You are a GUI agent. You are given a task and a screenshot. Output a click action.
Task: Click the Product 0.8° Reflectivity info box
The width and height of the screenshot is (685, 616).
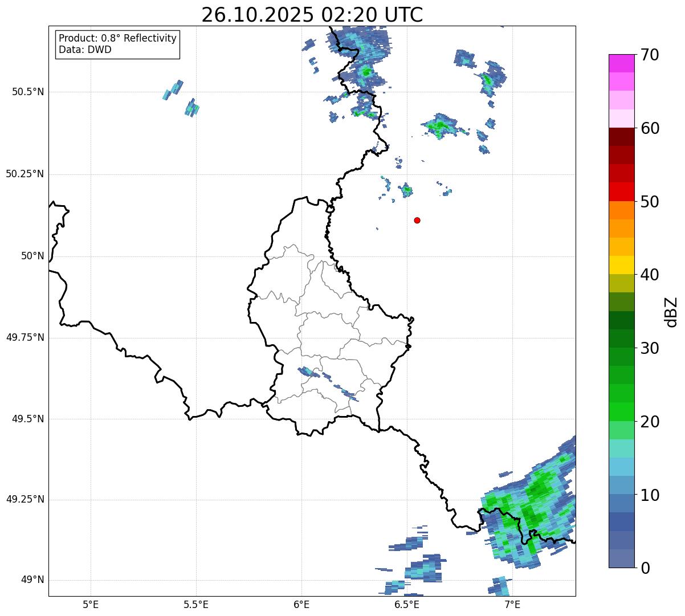tap(117, 44)
